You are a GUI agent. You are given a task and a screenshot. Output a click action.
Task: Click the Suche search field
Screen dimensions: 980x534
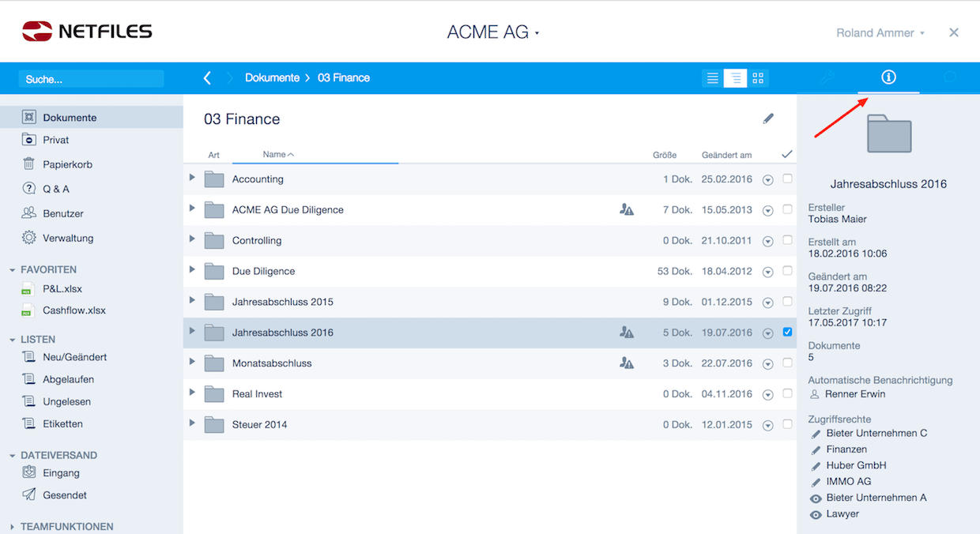(x=91, y=79)
